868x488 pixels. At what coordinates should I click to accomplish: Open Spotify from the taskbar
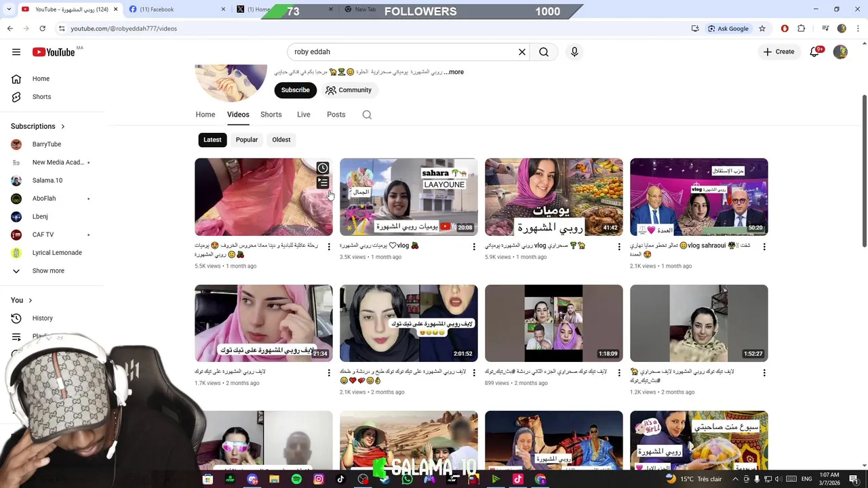(x=296, y=479)
